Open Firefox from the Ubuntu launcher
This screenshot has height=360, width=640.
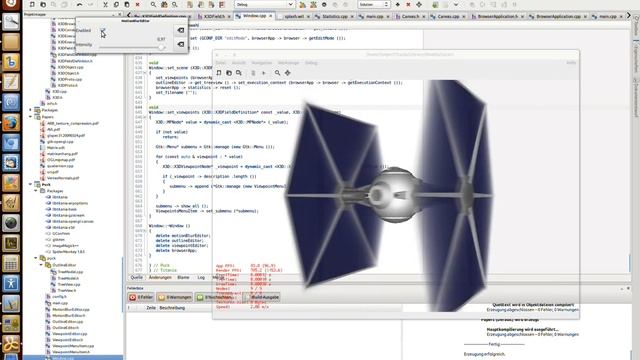pos(11,122)
